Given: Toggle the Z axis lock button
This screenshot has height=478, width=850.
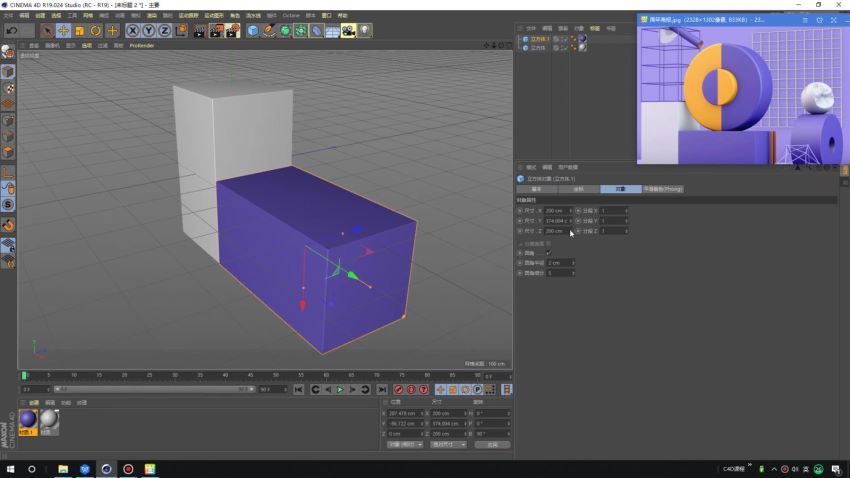Looking at the screenshot, I should tap(164, 31).
